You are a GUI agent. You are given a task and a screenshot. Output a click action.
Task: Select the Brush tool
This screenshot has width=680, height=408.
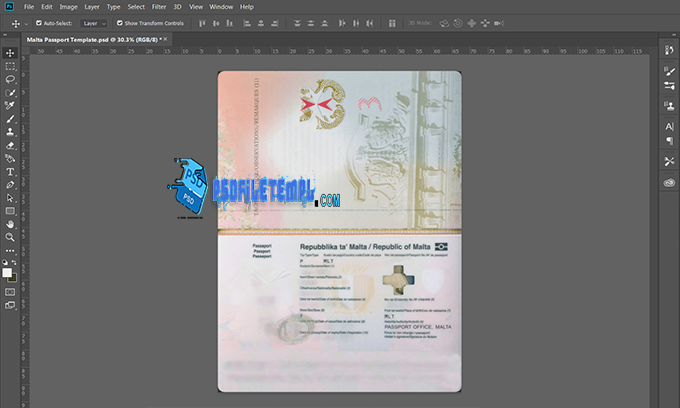[x=10, y=119]
